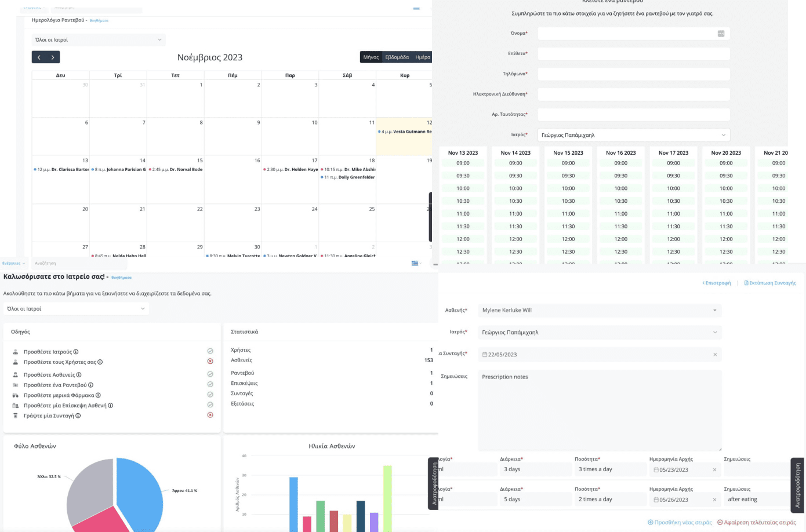Viewport: 806px width, 532px height.
Task: Click info icon beside Προσθέστε τους Χρήστες σας
Action: pos(100,362)
